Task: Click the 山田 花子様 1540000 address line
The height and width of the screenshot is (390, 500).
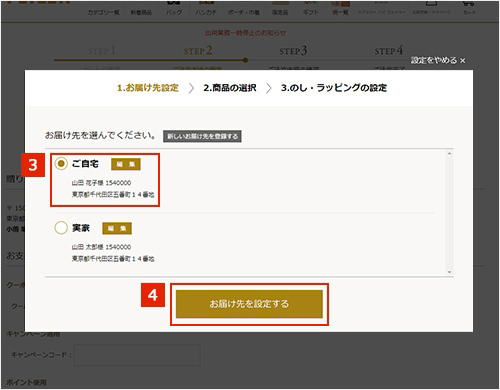Action: (101, 183)
